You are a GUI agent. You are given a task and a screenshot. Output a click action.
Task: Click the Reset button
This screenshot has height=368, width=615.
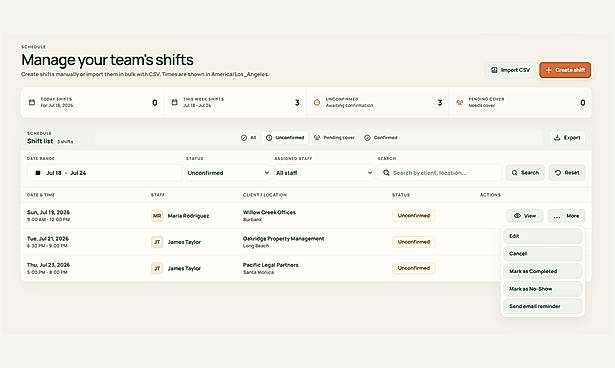tap(567, 173)
